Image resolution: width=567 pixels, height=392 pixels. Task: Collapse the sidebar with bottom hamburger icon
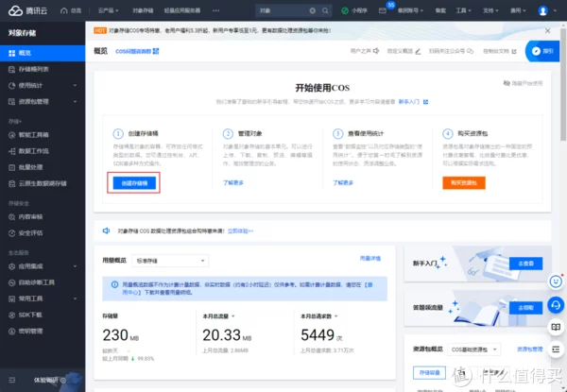point(12,380)
